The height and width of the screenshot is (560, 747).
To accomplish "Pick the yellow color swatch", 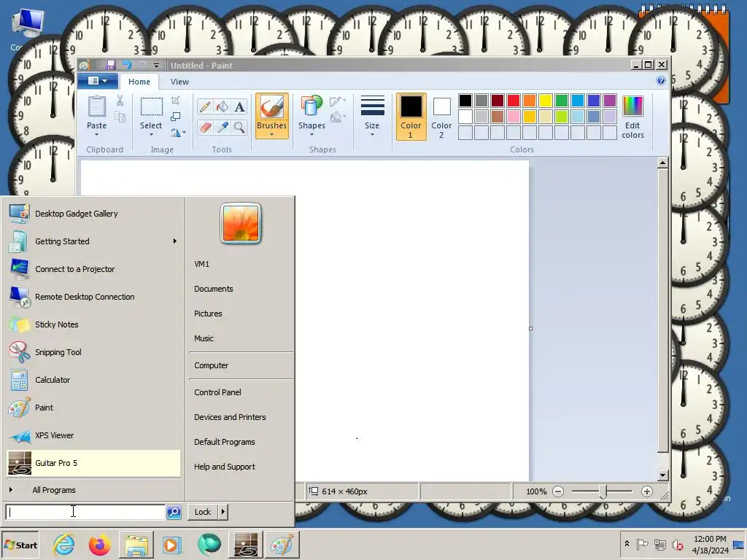I will click(546, 101).
